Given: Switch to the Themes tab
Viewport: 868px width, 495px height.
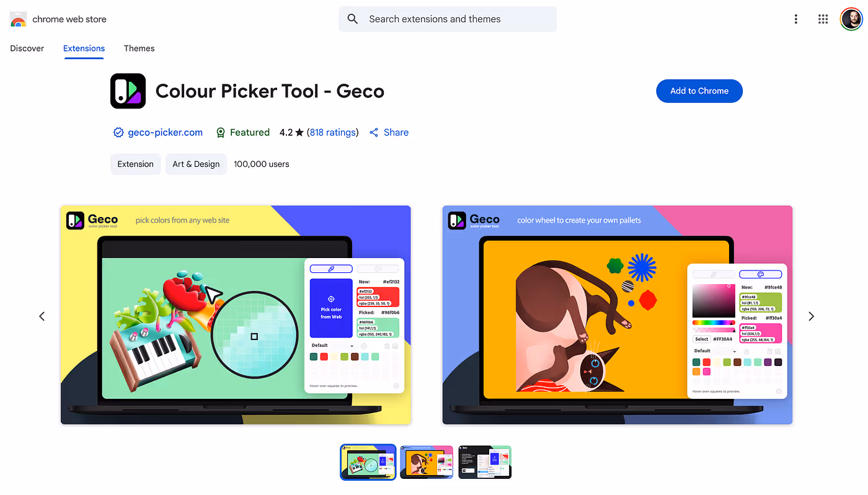Looking at the screenshot, I should [x=139, y=48].
